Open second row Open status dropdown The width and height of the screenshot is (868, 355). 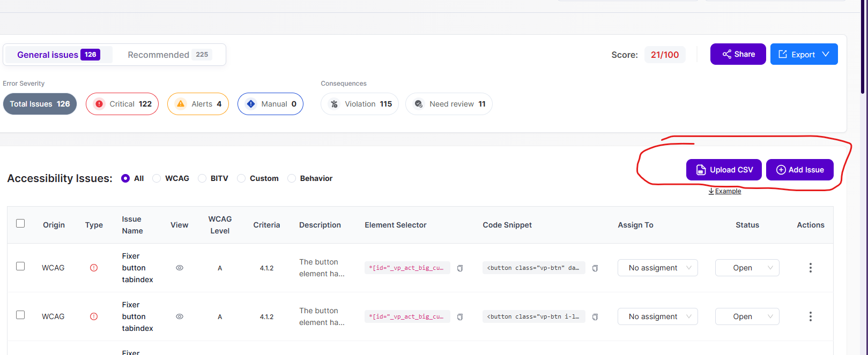coord(747,316)
